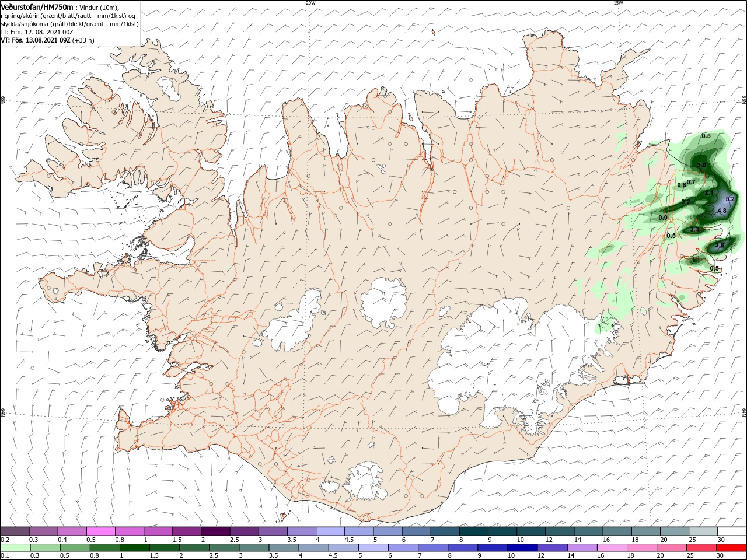Select light lavender 4 swatch in top legend
Image resolution: width=747 pixels, height=560 pixels.
330,531
